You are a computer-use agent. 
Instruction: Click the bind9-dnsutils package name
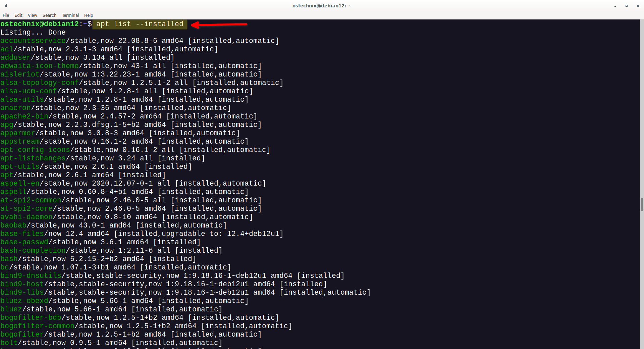tap(31, 275)
